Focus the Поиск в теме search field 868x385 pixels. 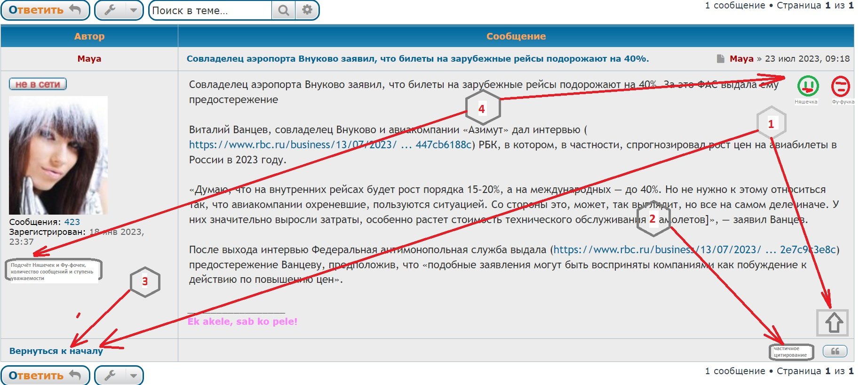point(210,10)
